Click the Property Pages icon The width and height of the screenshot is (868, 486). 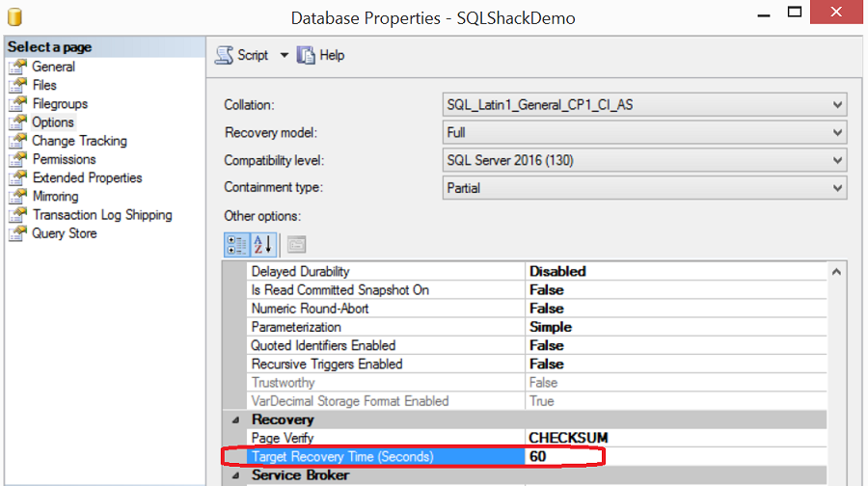[296, 244]
